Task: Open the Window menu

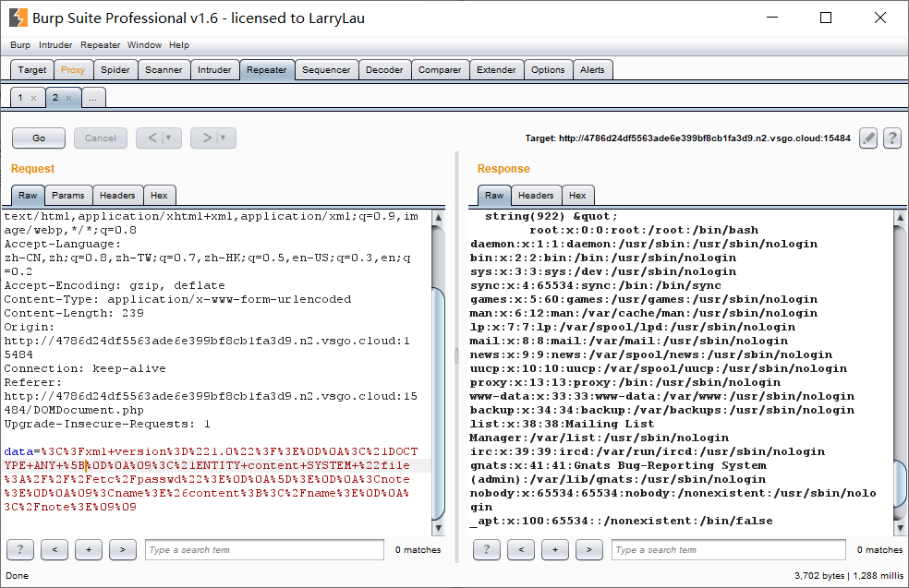Action: 144,44
